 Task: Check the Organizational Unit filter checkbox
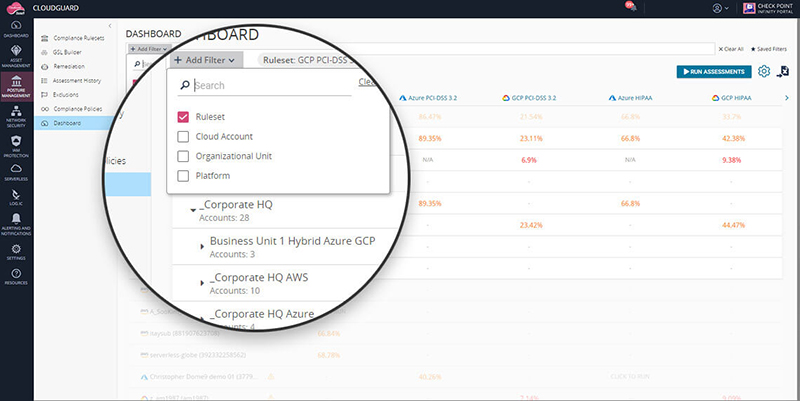point(183,156)
